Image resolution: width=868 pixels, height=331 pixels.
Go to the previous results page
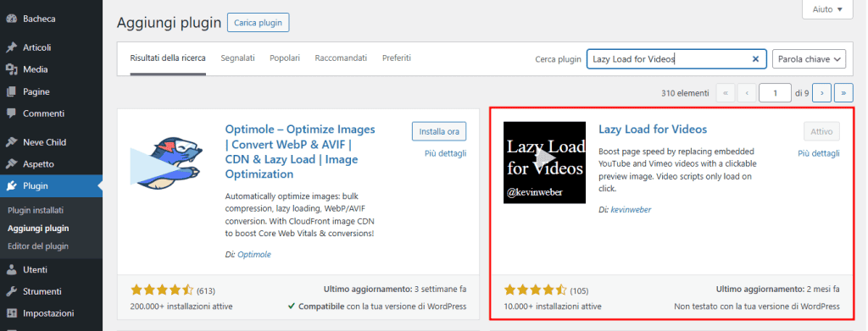tap(747, 93)
